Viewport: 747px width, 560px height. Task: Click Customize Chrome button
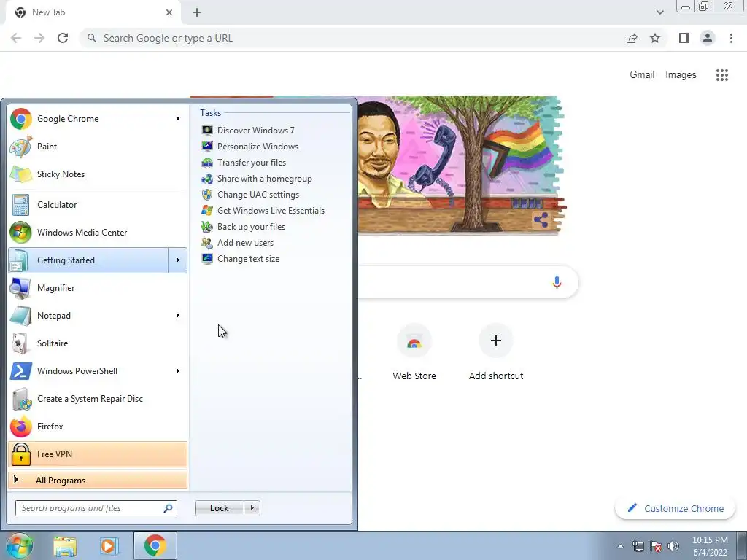(x=675, y=508)
